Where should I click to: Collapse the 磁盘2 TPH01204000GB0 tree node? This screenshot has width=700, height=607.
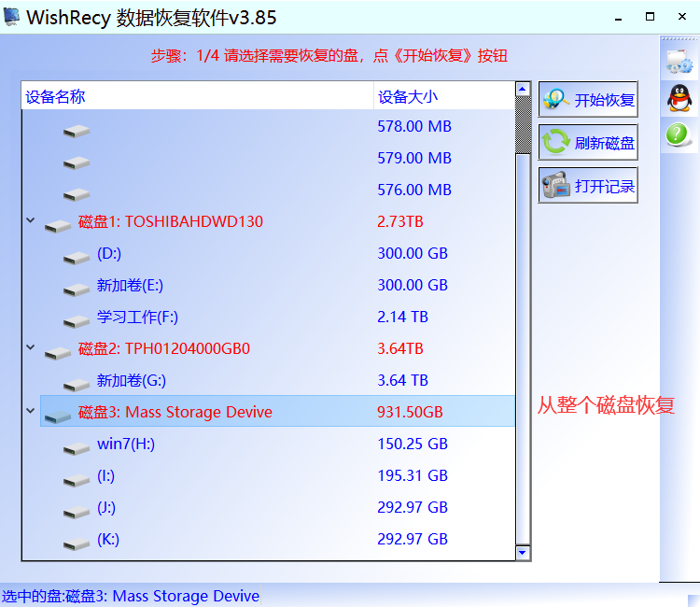coord(31,347)
